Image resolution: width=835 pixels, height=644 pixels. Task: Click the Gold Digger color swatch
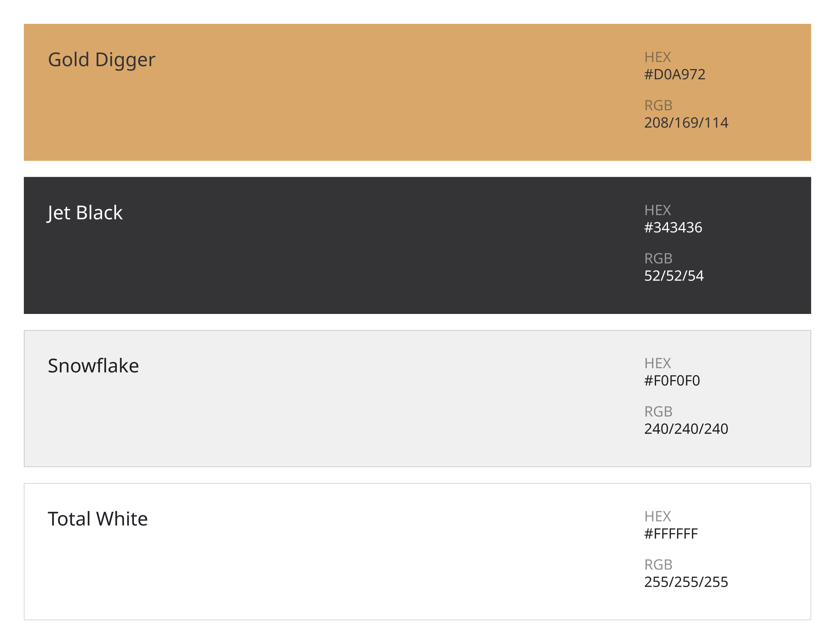tap(382, 92)
